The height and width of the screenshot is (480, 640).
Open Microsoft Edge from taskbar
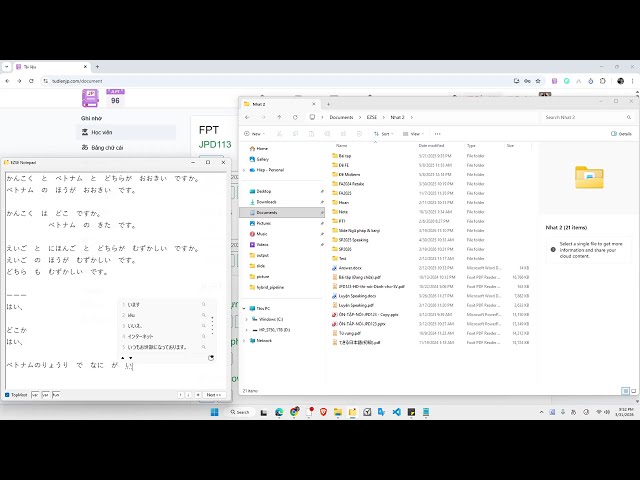click(x=279, y=412)
